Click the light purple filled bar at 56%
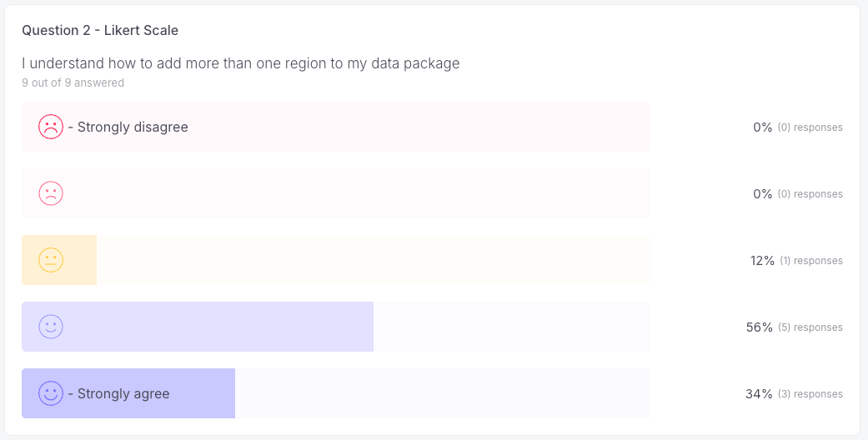868x440 pixels. point(198,327)
